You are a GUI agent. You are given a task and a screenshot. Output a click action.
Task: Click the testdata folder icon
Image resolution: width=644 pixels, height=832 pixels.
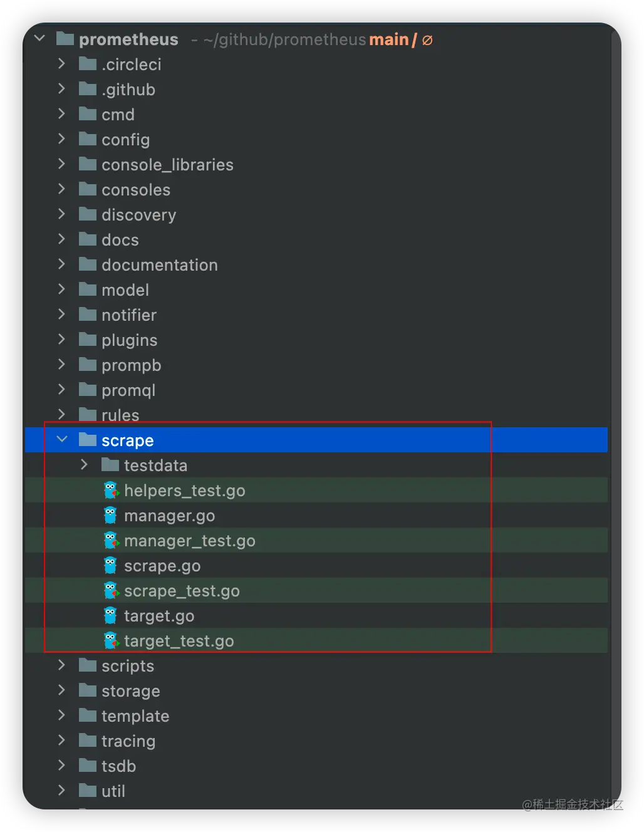tap(110, 465)
